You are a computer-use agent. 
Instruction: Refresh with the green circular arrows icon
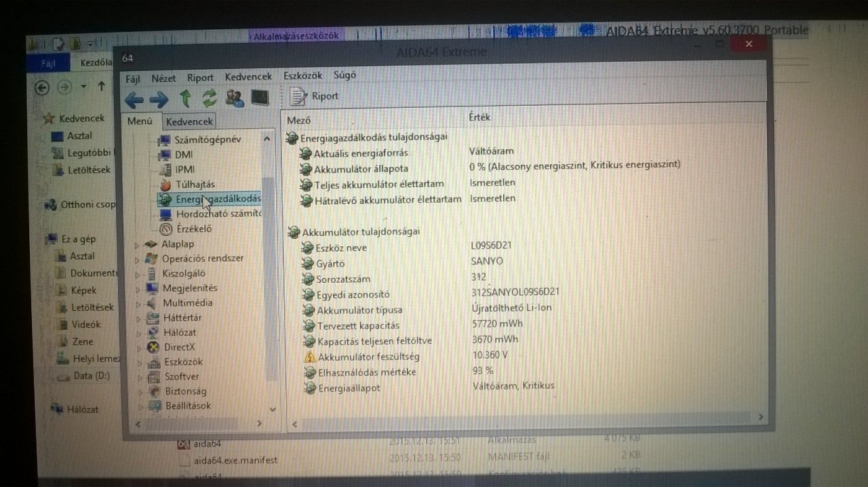click(210, 98)
